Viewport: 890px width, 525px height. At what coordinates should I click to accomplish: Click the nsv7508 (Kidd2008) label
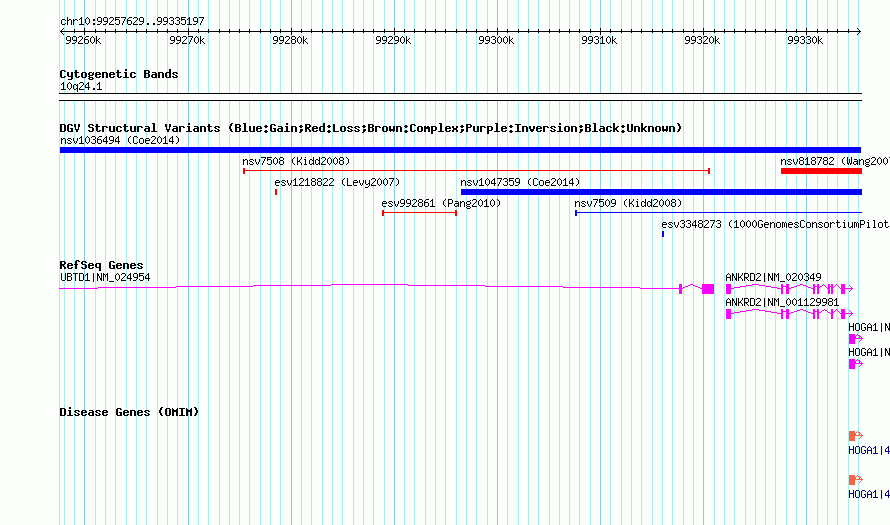point(296,161)
